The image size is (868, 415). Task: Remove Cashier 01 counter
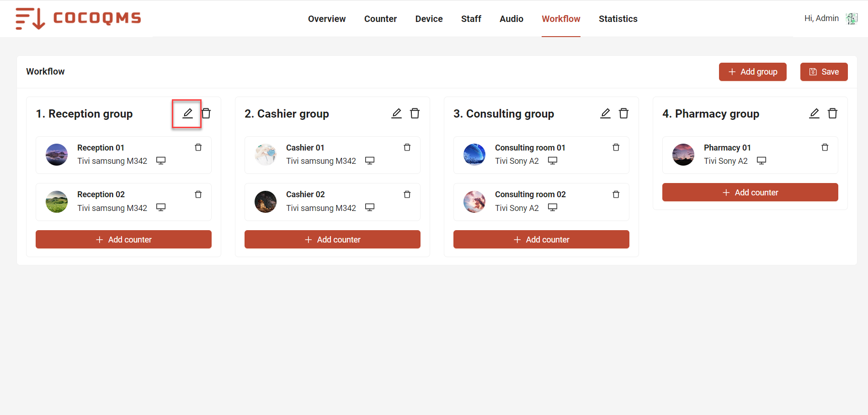coord(407,147)
